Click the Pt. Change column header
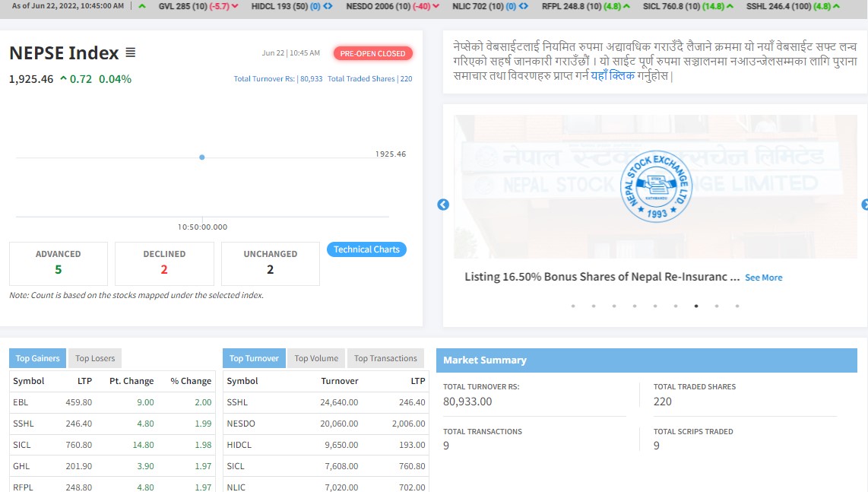This screenshot has width=868, height=492. pos(131,381)
